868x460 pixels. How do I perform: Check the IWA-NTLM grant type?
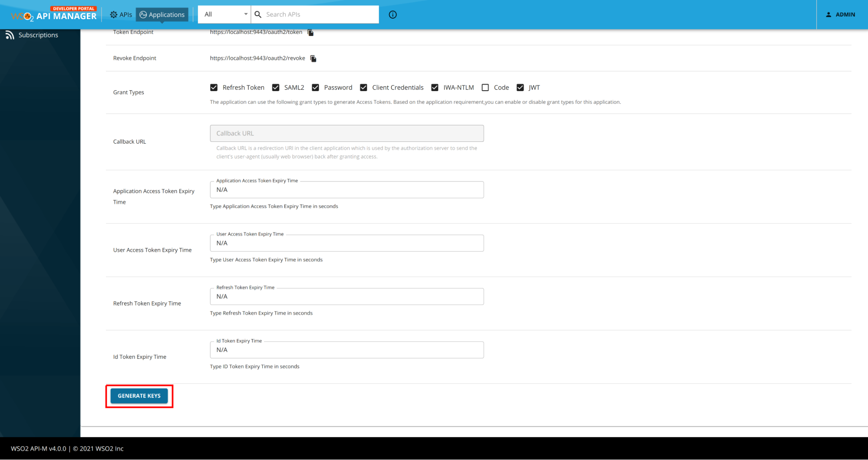(x=435, y=87)
